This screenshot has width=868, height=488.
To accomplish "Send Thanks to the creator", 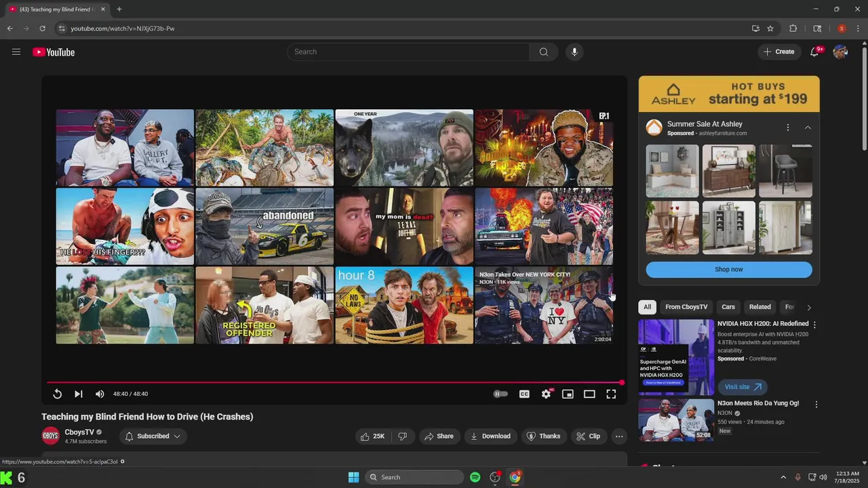I will (x=544, y=436).
